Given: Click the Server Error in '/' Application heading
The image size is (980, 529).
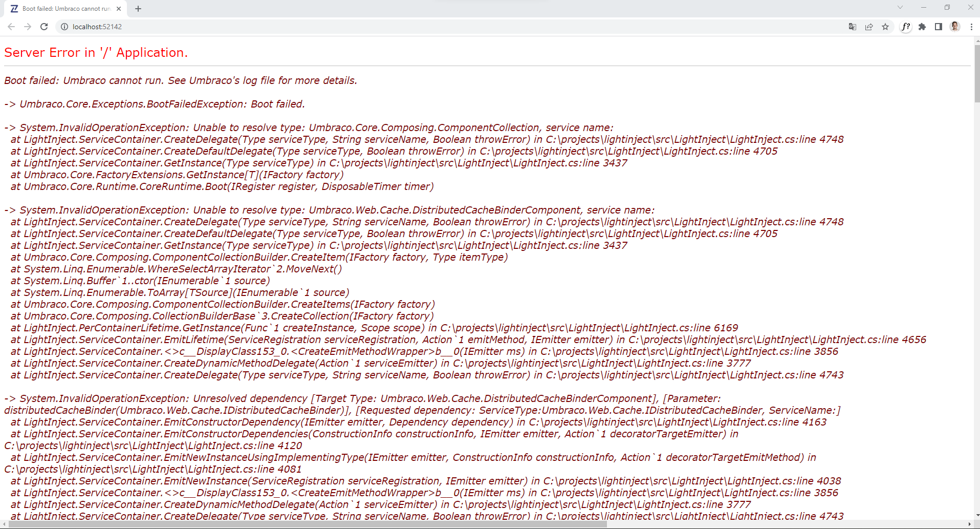Looking at the screenshot, I should tap(96, 53).
